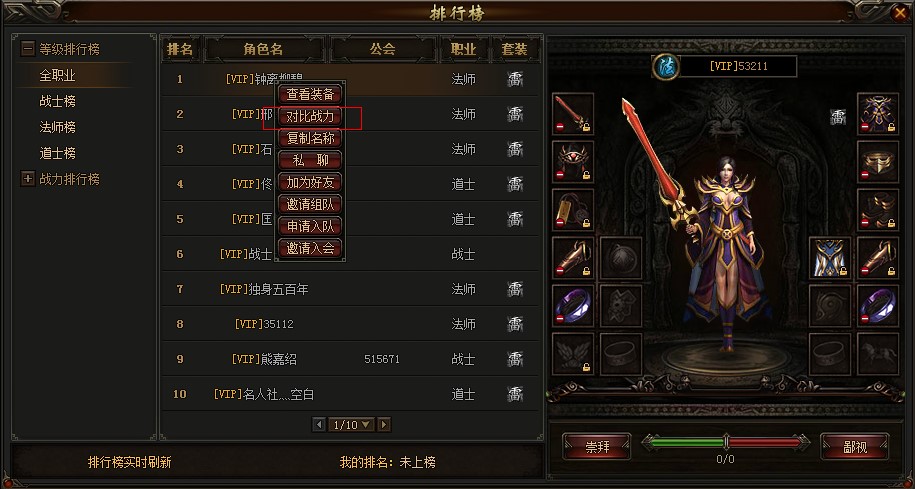915x489 pixels.
Task: Expand the 战力排行榜 tree section
Action: click(27, 179)
